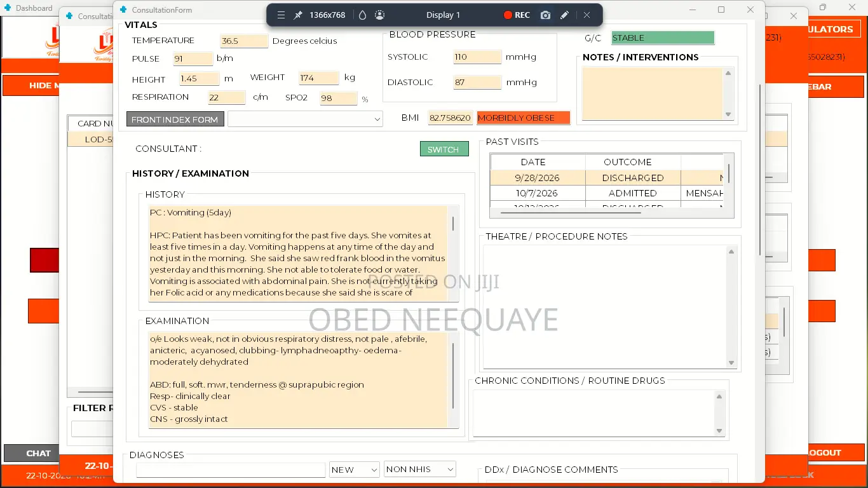
Task: Take a screenshot with camera icon
Action: pyautogui.click(x=545, y=15)
